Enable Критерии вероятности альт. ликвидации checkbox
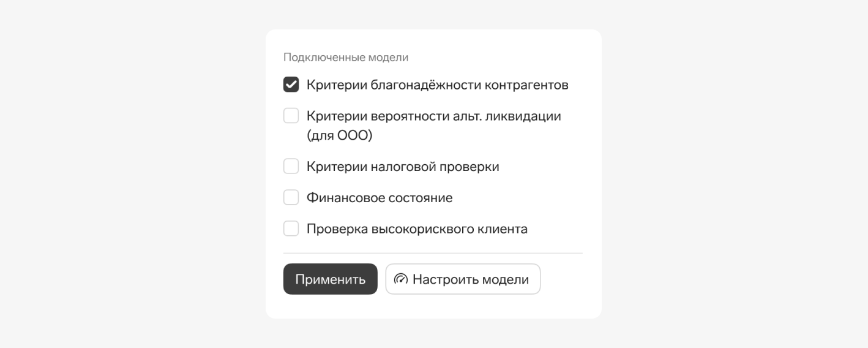 [x=291, y=116]
